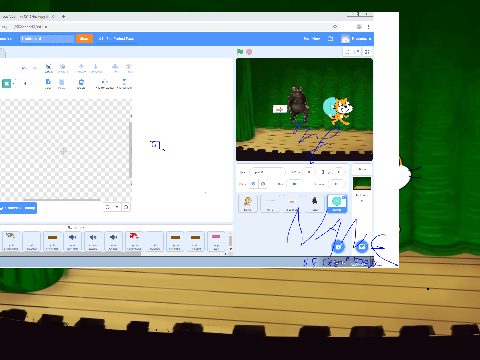Click the project title field in the menu bar
Viewport: 480px width, 360px height.
(x=47, y=39)
